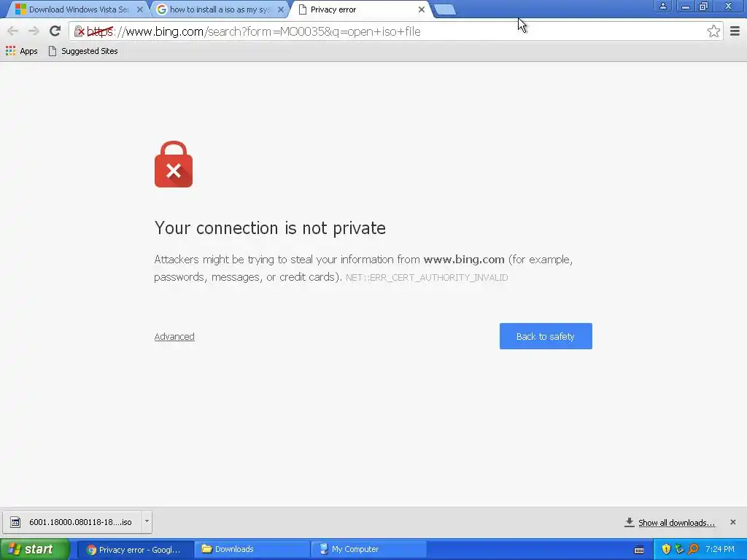Open the Chrome hamburger menu
Viewport: 747px width, 560px height.
(x=735, y=31)
